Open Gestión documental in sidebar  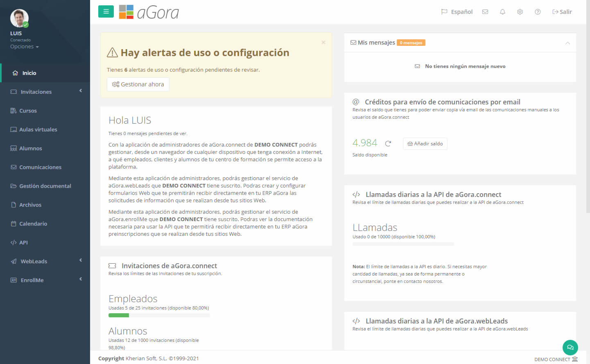[45, 186]
